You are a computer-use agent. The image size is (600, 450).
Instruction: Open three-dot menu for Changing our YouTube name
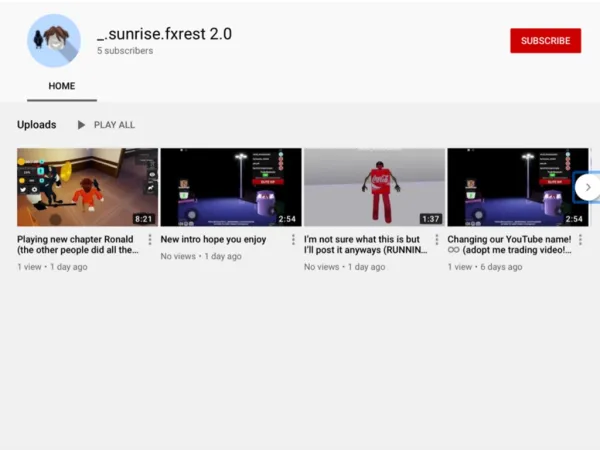pyautogui.click(x=580, y=240)
